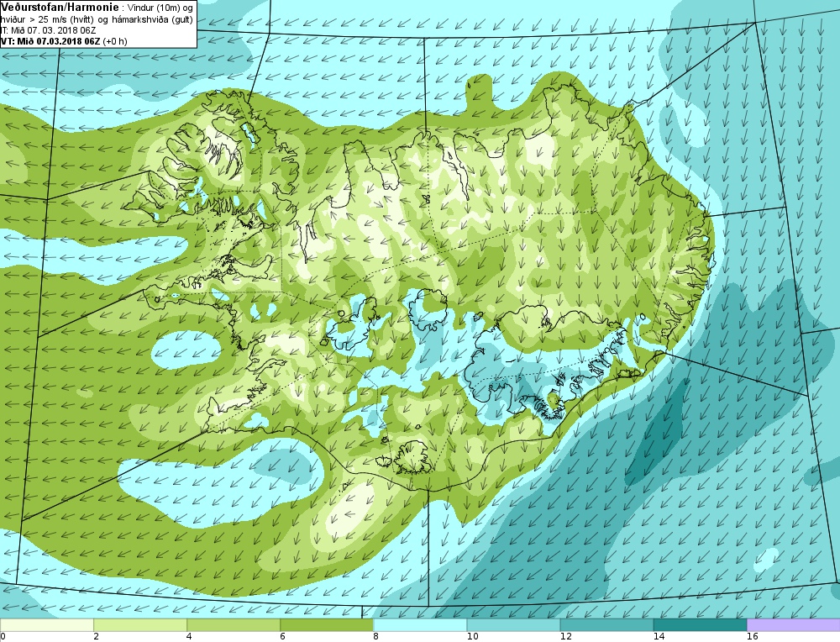Image resolution: width=840 pixels, height=642 pixels.
Task: Click the medium green 4-6 legend swatch
Action: [233, 625]
